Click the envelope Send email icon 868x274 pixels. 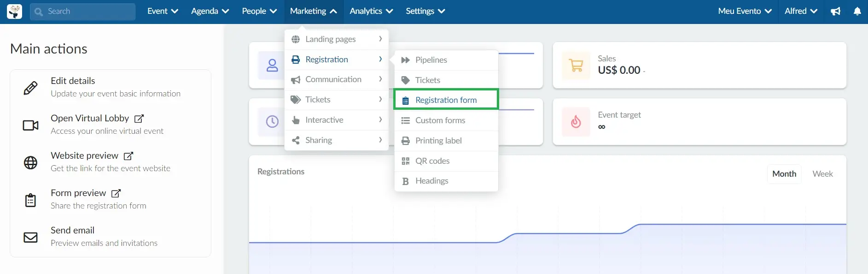30,237
